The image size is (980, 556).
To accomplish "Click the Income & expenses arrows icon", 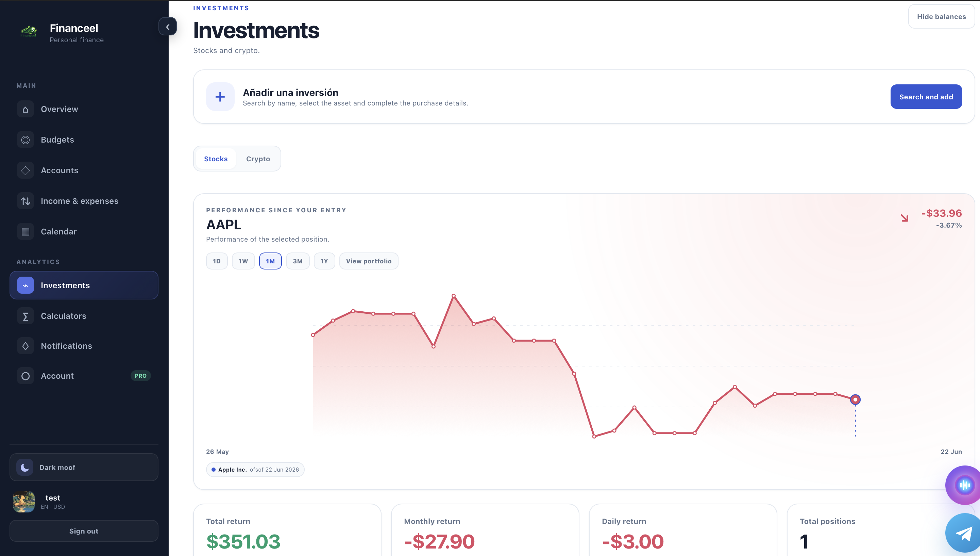I will click(x=25, y=201).
